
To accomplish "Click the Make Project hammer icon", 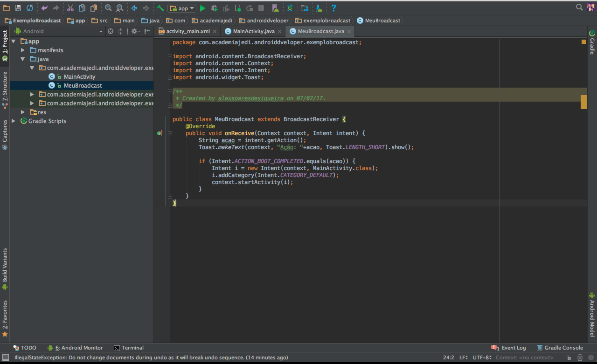I will (x=160, y=8).
